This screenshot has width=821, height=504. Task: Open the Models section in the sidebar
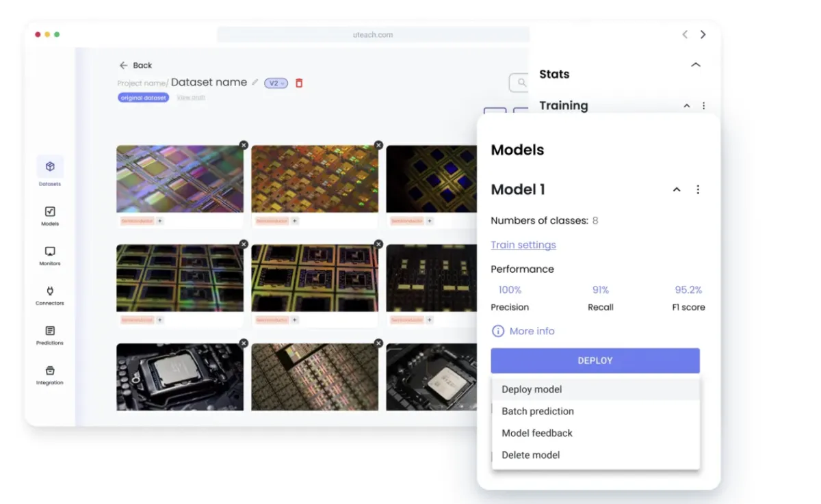pyautogui.click(x=50, y=216)
